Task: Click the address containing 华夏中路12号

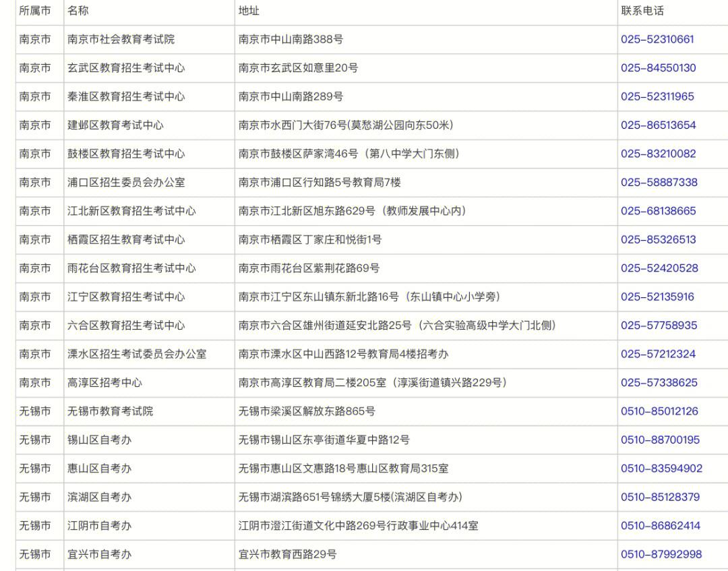Action: tap(324, 440)
